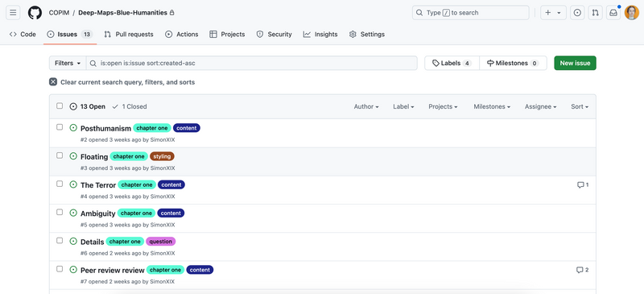Open the pull requests icon in header
The width and height of the screenshot is (644, 294).
tap(595, 13)
